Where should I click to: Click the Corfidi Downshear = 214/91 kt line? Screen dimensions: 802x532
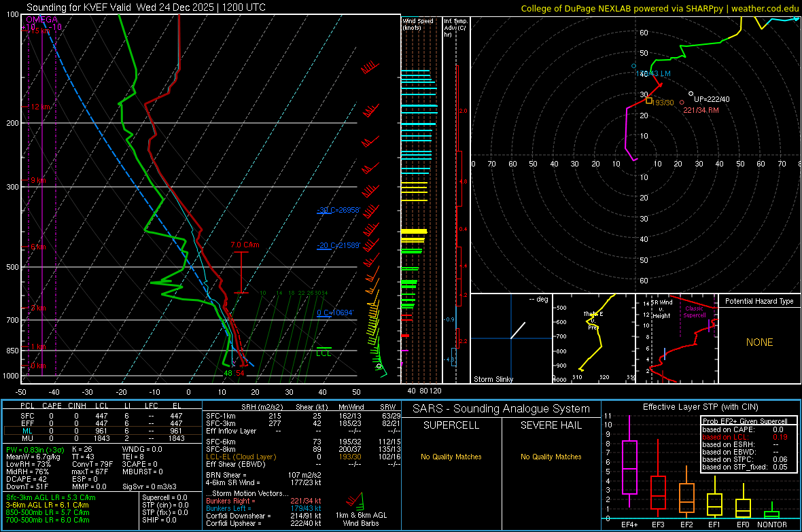click(264, 516)
